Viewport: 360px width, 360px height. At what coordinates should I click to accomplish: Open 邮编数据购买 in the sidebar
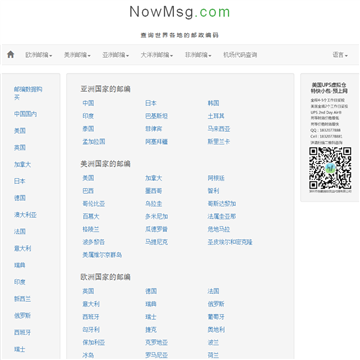[x=28, y=93]
